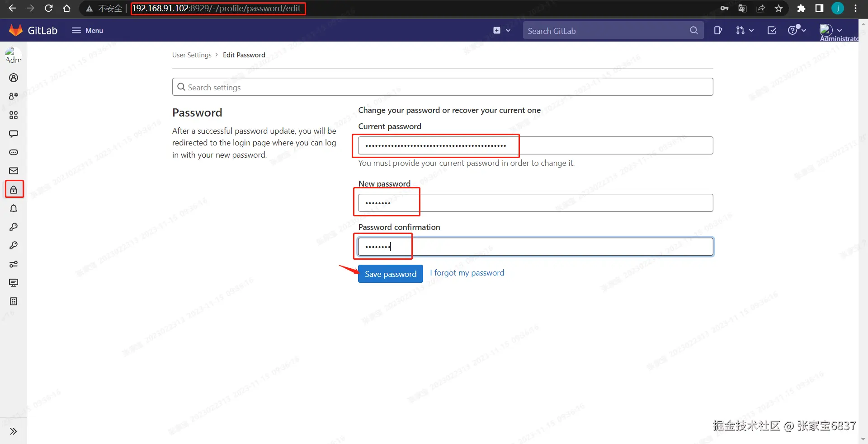Open the Preferences sliders sidebar icon
Viewport: 868px width, 444px height.
click(x=14, y=264)
